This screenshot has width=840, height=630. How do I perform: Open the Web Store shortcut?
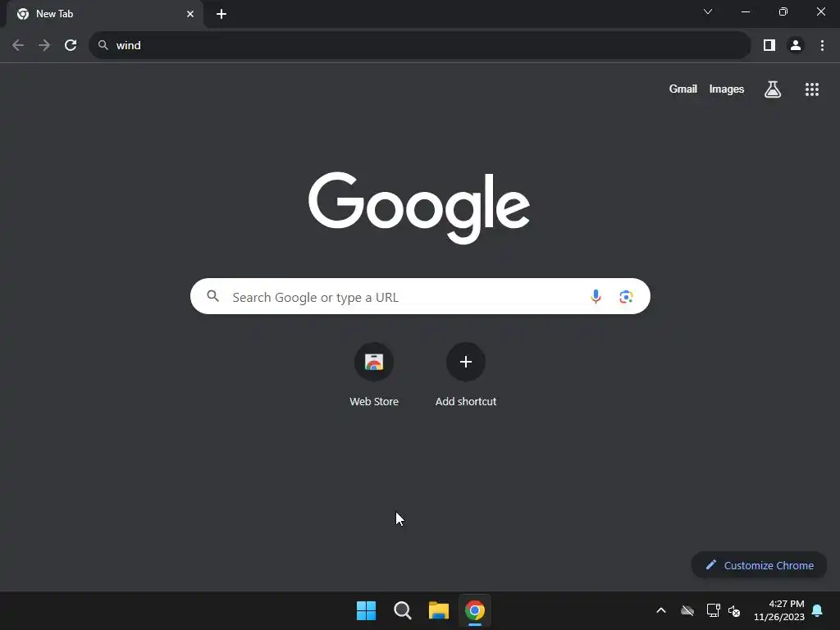pos(374,374)
